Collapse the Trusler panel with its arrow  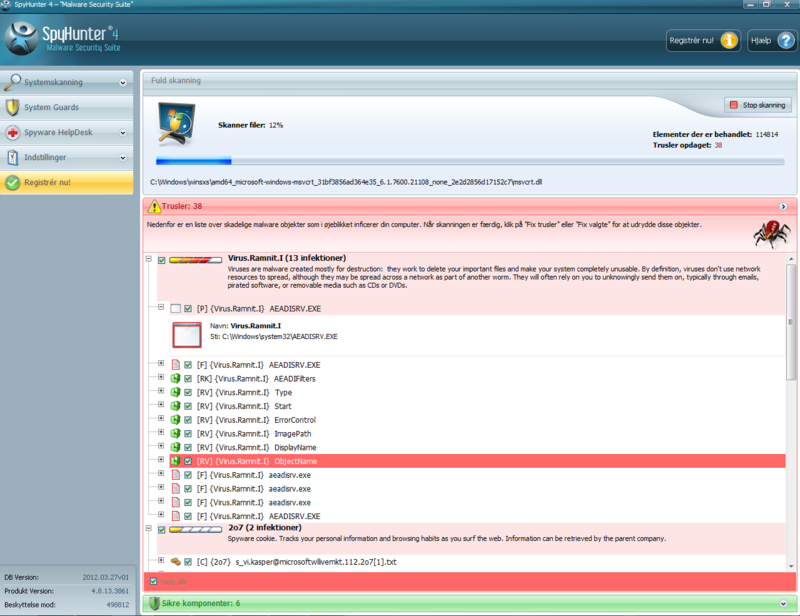783,207
